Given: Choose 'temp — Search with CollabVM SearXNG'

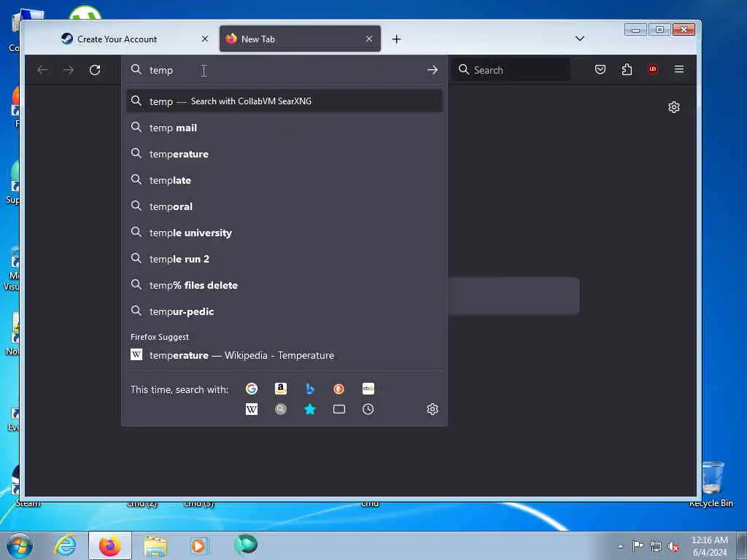Looking at the screenshot, I should coord(284,101).
